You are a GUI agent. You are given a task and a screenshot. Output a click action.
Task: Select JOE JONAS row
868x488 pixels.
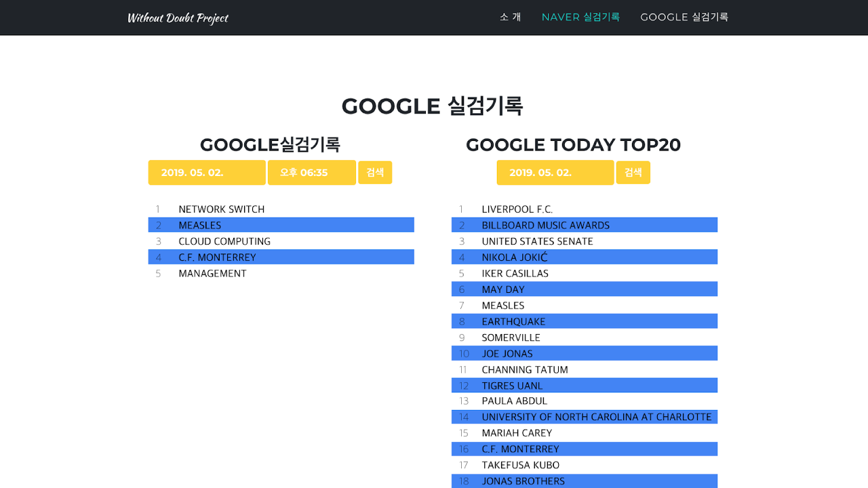(585, 354)
